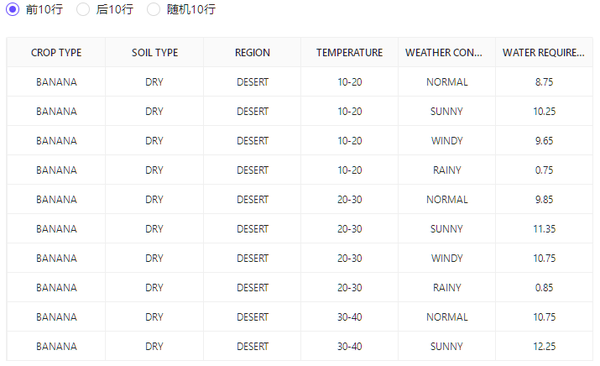Click the 30-40 temperature cell in last row

(349, 346)
